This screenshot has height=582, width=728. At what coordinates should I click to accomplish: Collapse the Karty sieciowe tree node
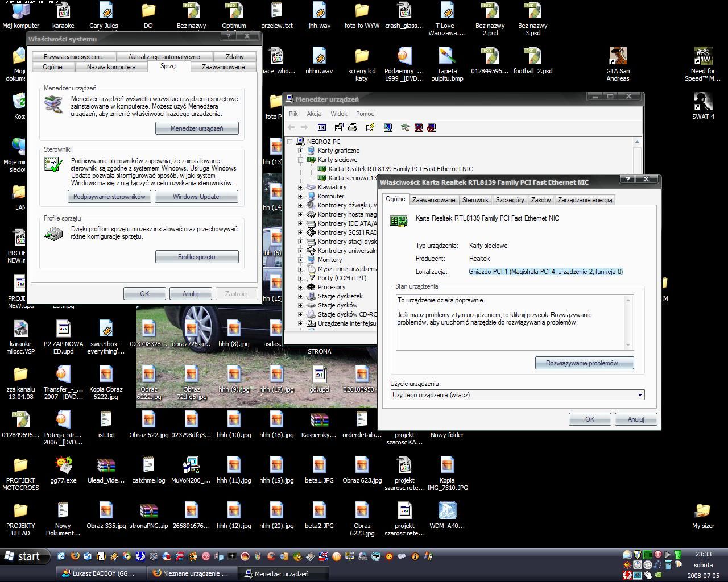pos(301,160)
